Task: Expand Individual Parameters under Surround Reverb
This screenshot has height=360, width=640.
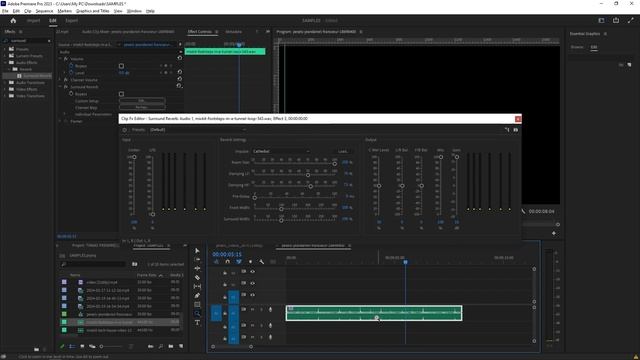Action: [64, 114]
